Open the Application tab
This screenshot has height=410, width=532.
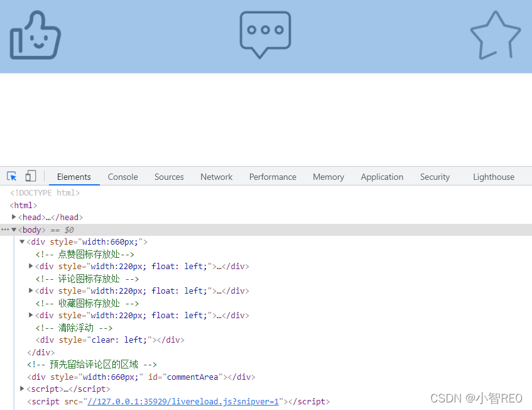382,177
